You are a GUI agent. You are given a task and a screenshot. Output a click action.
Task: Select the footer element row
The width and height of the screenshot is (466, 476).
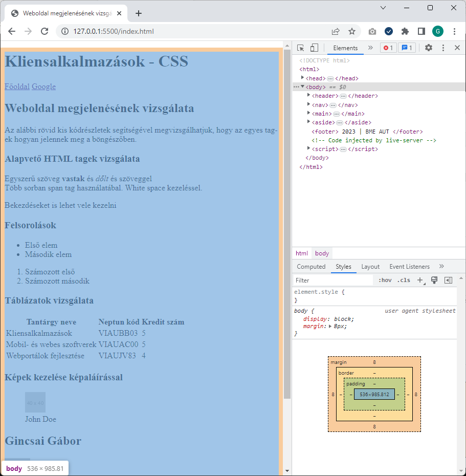click(x=379, y=132)
